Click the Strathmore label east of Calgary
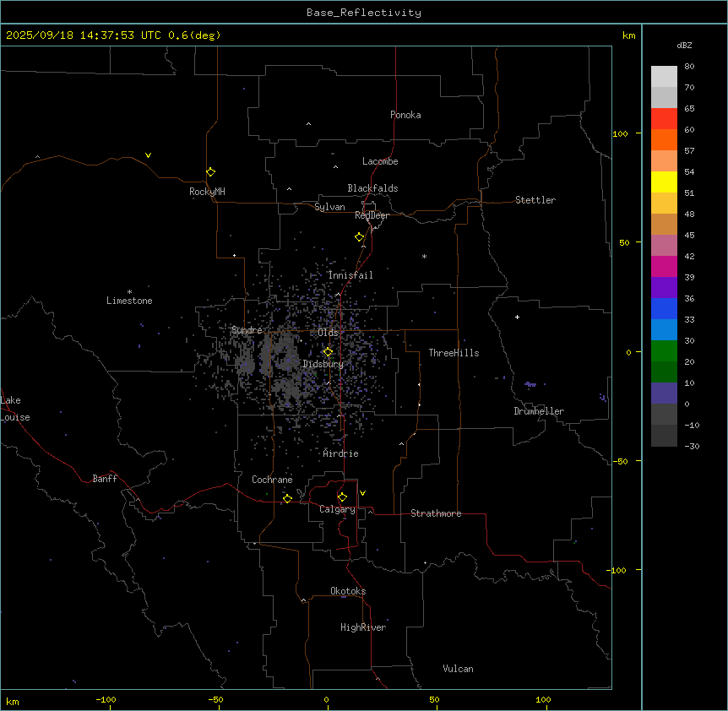The width and height of the screenshot is (728, 711). point(436,513)
